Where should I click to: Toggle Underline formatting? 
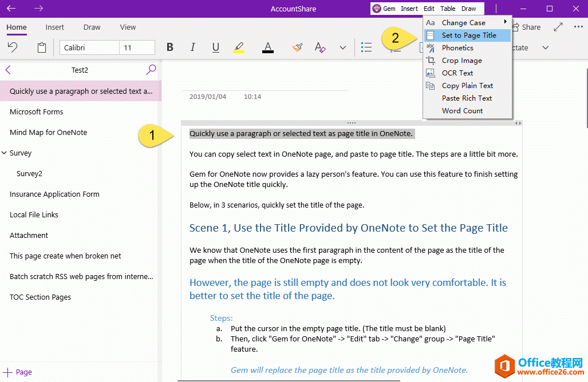coord(215,47)
